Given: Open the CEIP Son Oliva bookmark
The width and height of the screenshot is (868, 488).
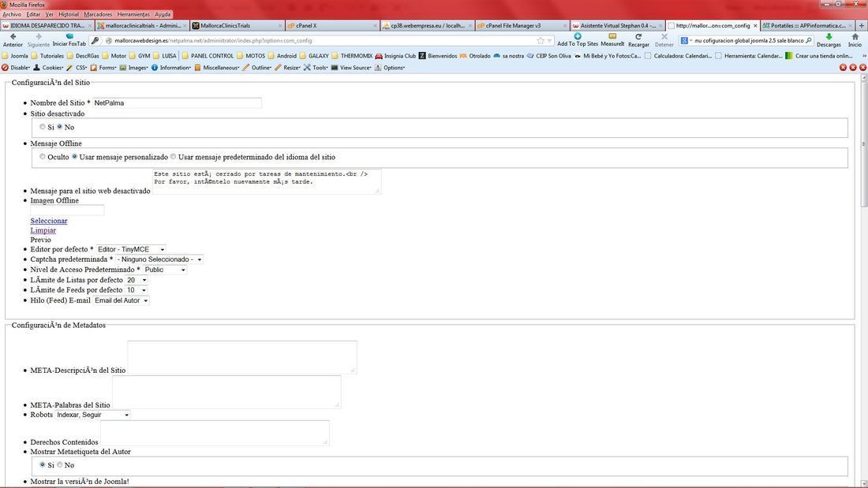Looking at the screenshot, I should click(548, 56).
